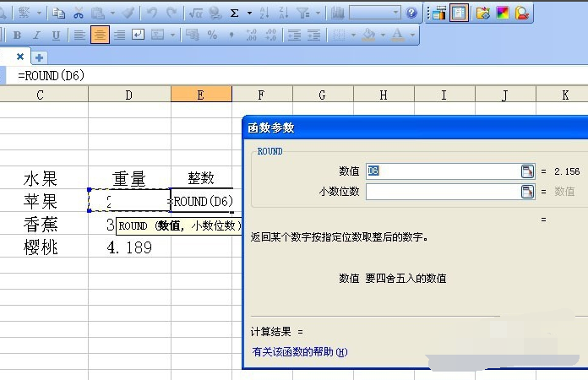Click the Undo arrow icon
This screenshot has width=588, height=380.
[x=152, y=14]
